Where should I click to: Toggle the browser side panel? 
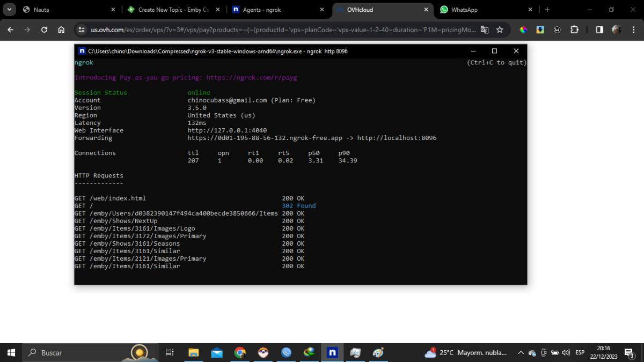pyautogui.click(x=599, y=30)
